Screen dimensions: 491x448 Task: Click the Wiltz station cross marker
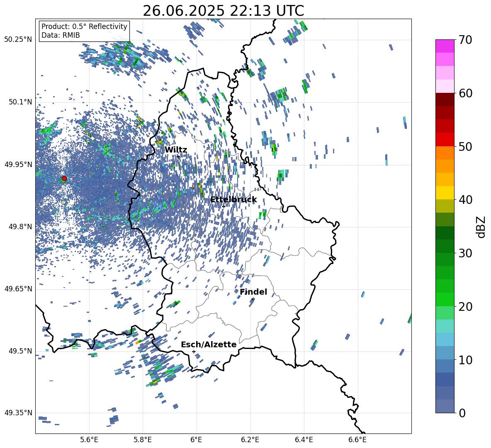tap(178, 156)
